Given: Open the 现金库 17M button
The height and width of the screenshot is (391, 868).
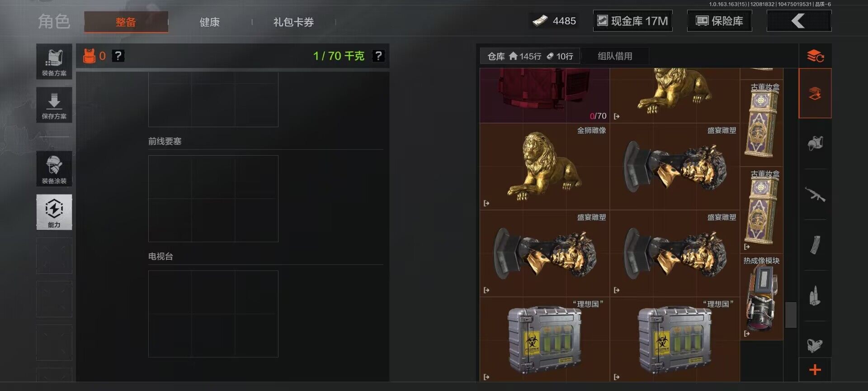Looking at the screenshot, I should point(632,21).
